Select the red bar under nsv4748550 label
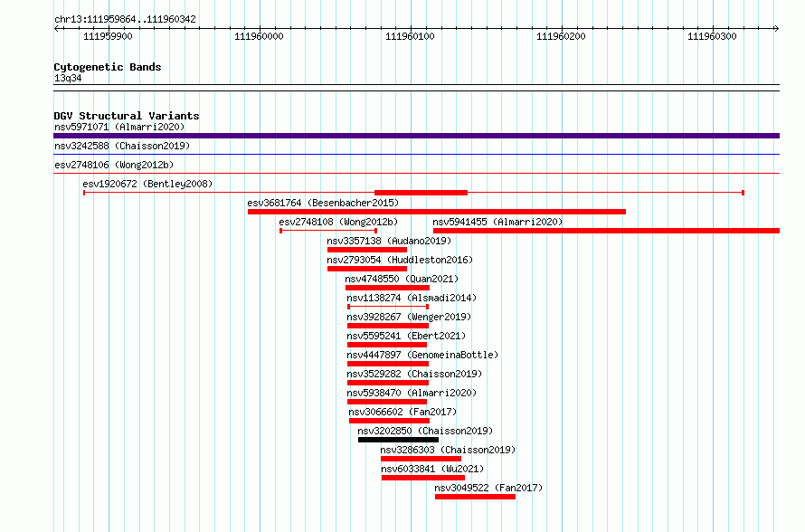805x532 pixels. click(388, 288)
